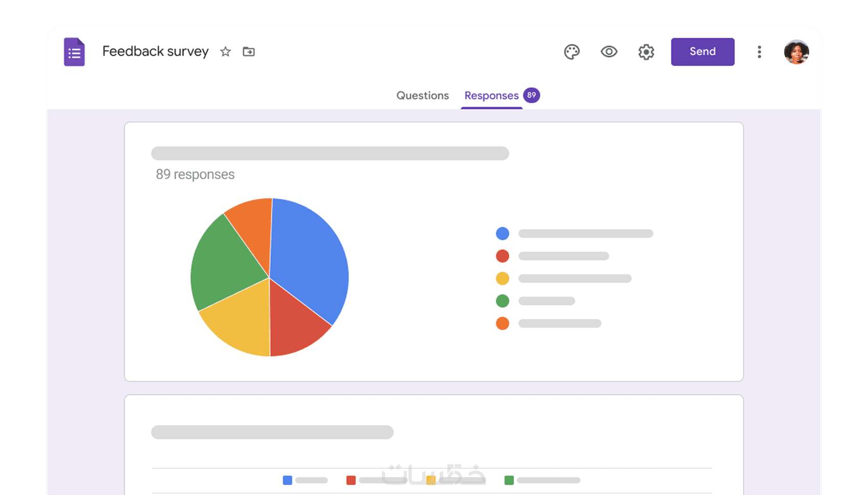
Task: Click the Google Forms document icon
Action: pyautogui.click(x=74, y=52)
